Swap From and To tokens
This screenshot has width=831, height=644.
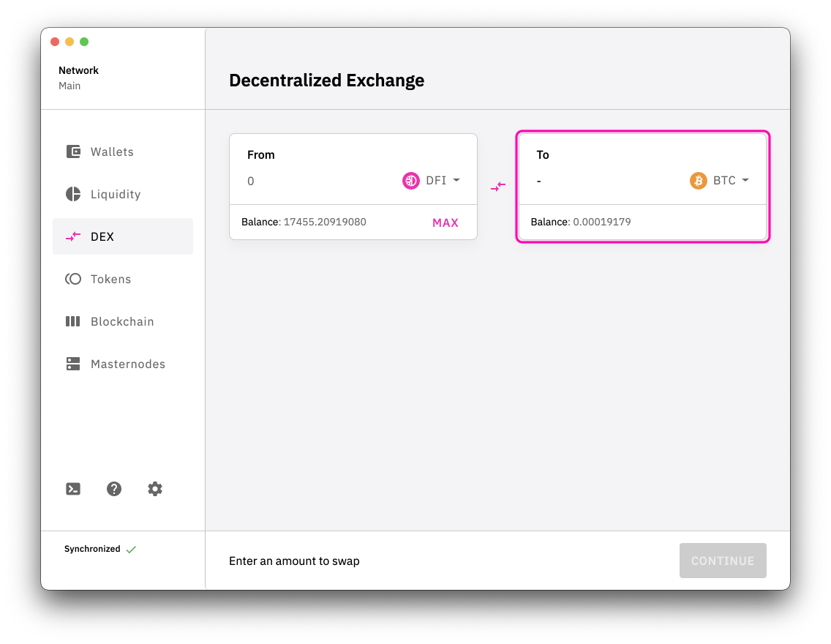pyautogui.click(x=498, y=187)
